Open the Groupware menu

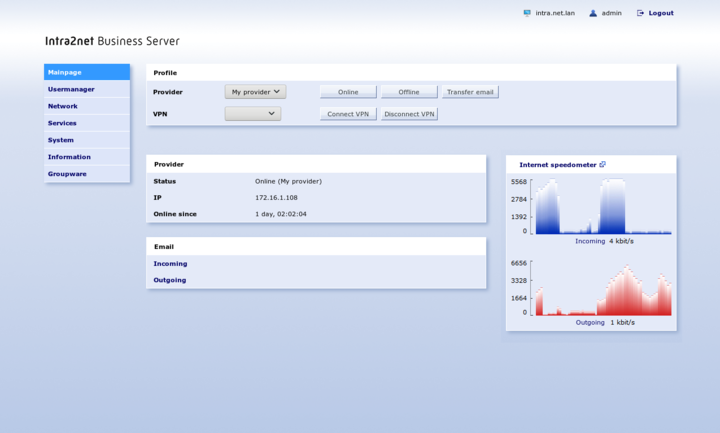click(87, 174)
